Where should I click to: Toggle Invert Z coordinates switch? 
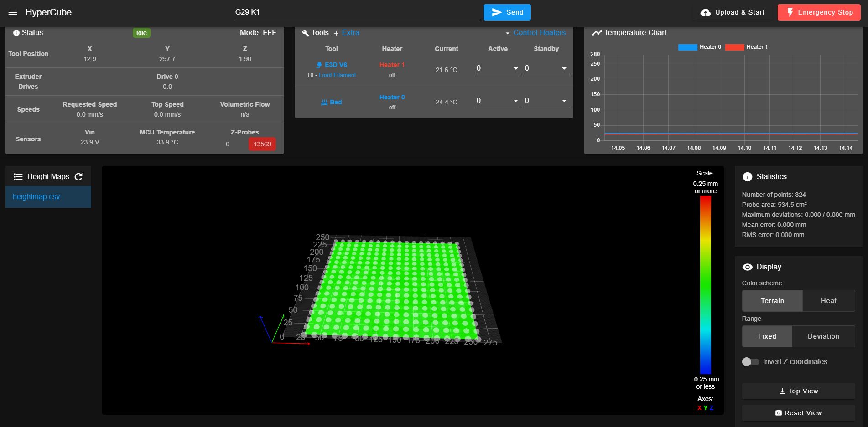tap(750, 362)
